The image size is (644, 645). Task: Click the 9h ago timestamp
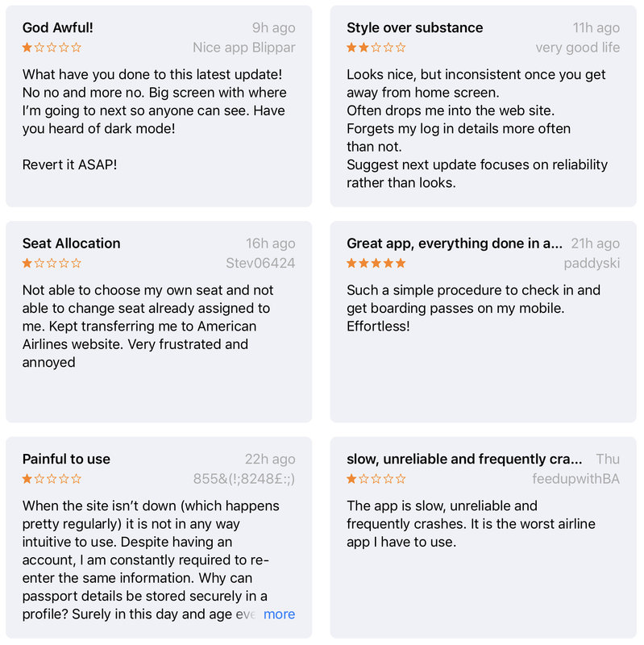273,27
